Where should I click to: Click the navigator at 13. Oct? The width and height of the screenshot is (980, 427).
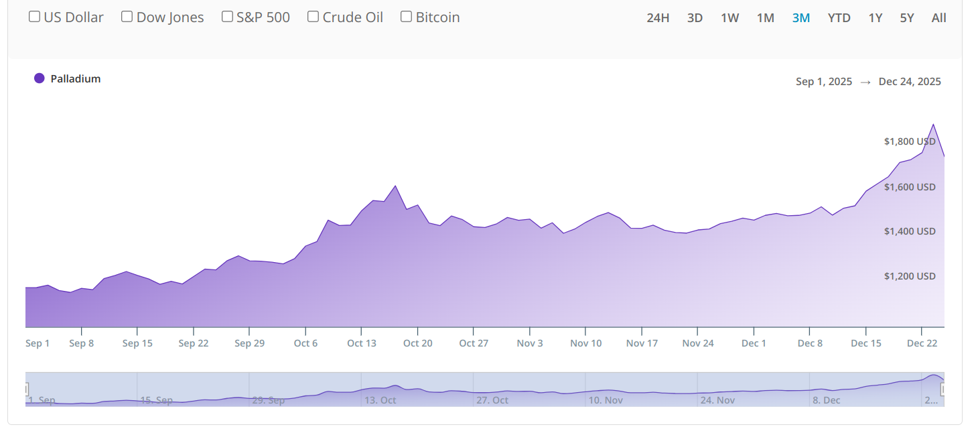click(x=380, y=400)
